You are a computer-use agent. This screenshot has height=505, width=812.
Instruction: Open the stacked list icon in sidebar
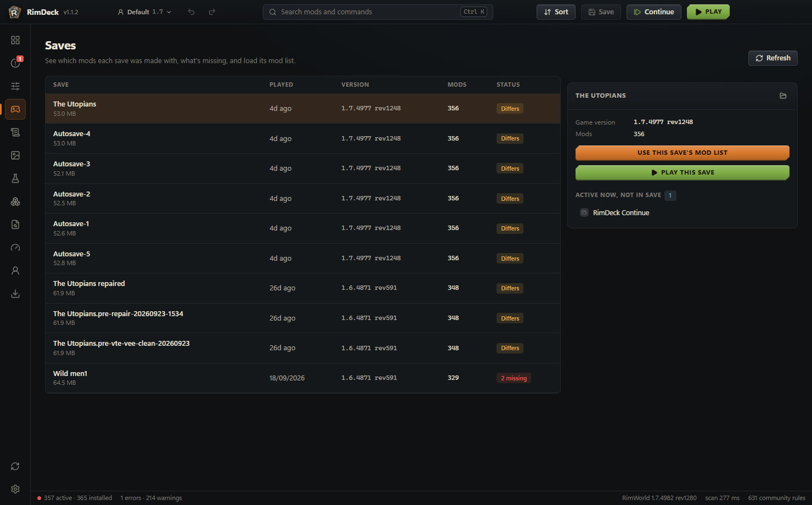pyautogui.click(x=15, y=132)
